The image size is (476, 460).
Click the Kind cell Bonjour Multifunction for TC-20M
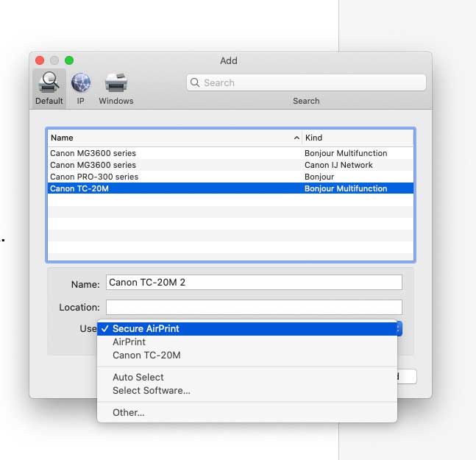[x=346, y=188]
